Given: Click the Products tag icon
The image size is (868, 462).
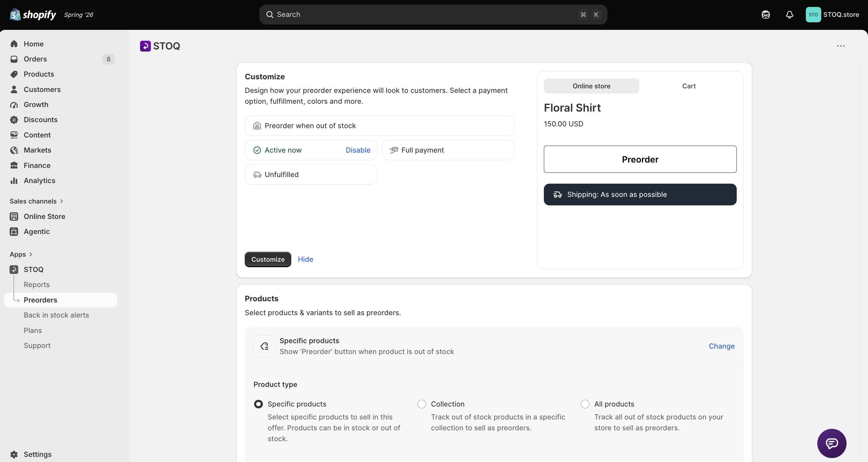Looking at the screenshot, I should tap(14, 74).
